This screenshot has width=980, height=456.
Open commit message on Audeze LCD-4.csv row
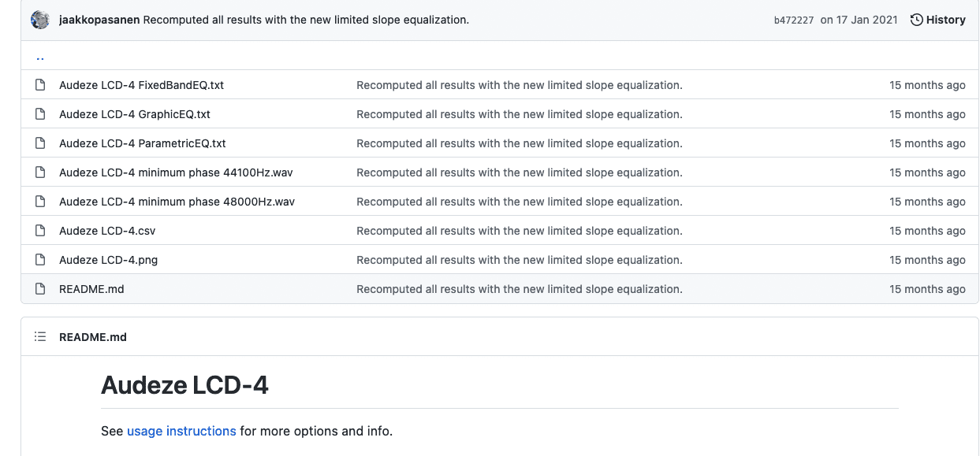tap(520, 231)
